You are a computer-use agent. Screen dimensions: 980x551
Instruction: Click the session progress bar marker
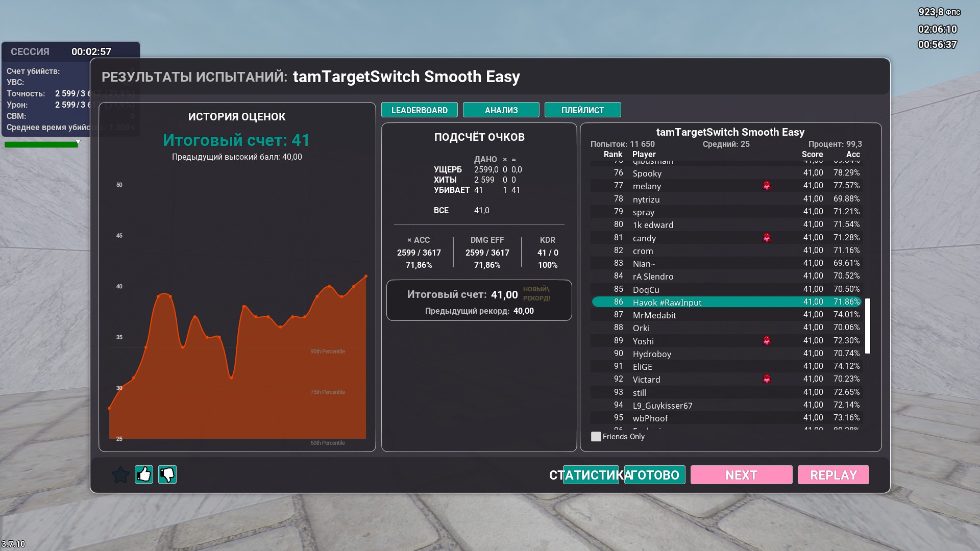(x=78, y=142)
